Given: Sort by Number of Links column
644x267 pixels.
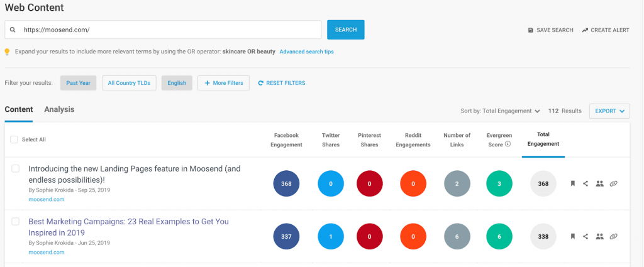Looking at the screenshot, I should click(x=457, y=140).
